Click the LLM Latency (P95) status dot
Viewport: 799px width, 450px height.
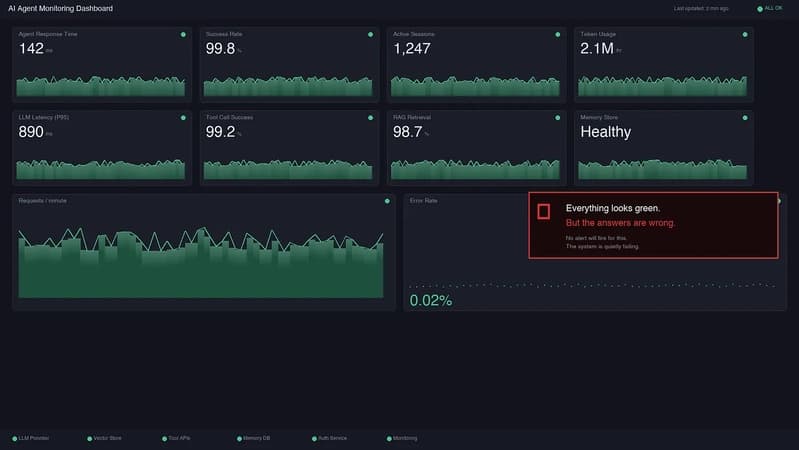tap(183, 118)
